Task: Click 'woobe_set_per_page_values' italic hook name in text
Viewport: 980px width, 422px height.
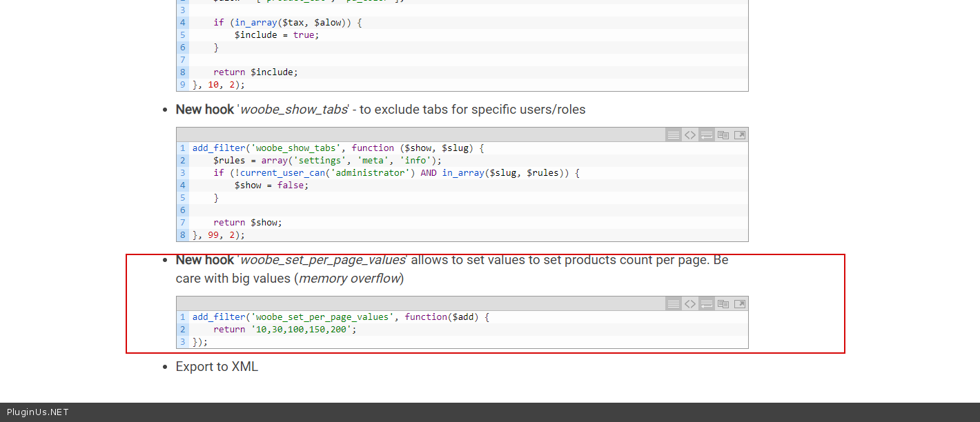Action: (x=323, y=260)
